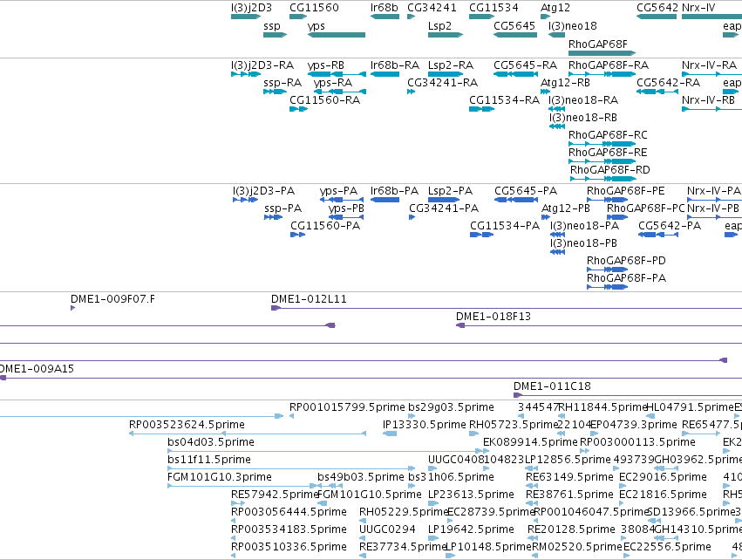The image size is (742, 560).
Task: Click the CG11534 gene bar
Action: tap(481, 17)
